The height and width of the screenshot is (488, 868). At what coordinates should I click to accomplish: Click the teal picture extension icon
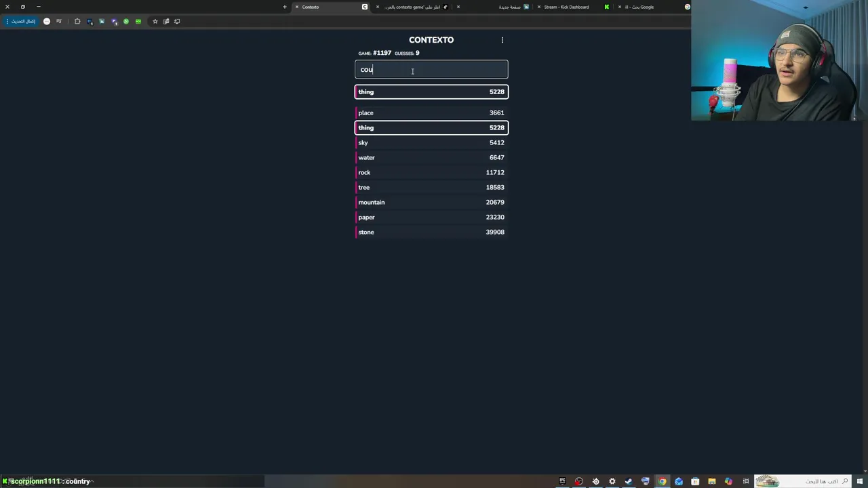[x=102, y=21]
